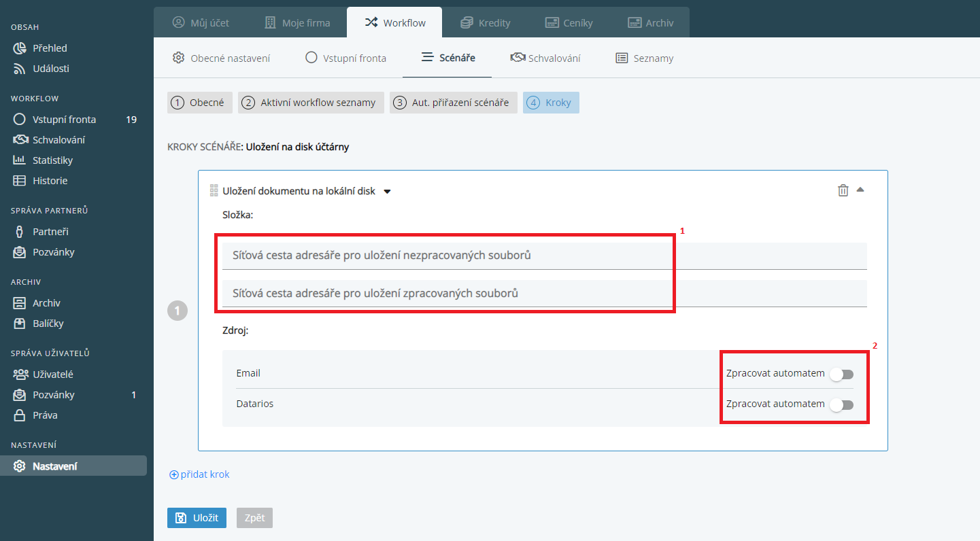Open the Schvalování sub-tab
This screenshot has width=980, height=541.
coord(545,58)
